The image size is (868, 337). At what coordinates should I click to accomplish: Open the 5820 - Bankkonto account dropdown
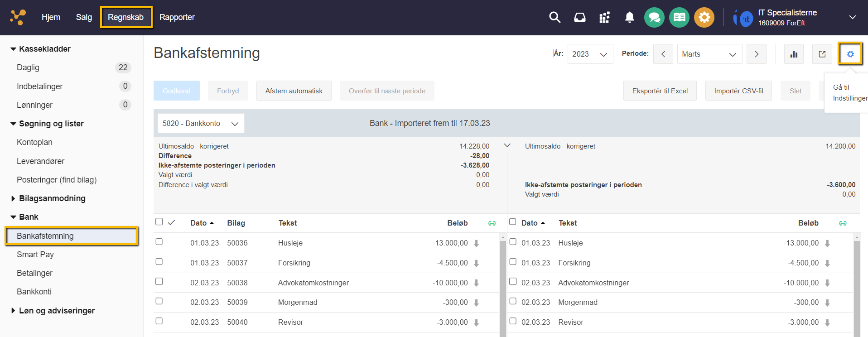(x=201, y=123)
